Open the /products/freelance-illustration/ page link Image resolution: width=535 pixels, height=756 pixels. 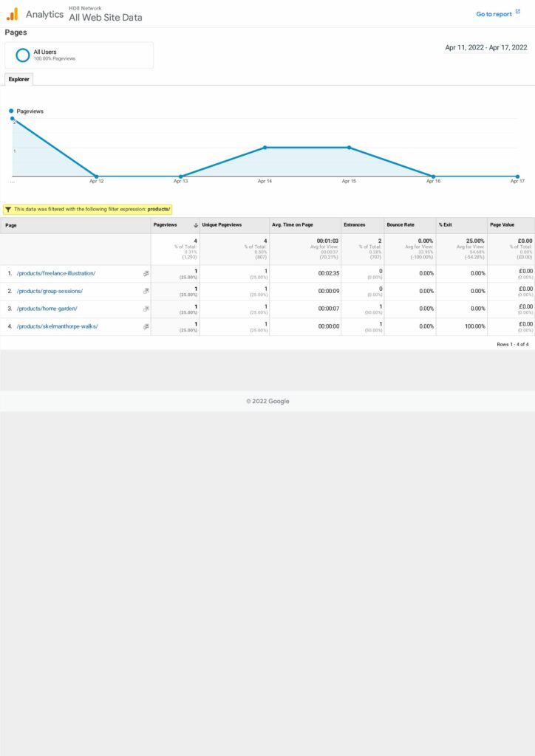(x=56, y=273)
